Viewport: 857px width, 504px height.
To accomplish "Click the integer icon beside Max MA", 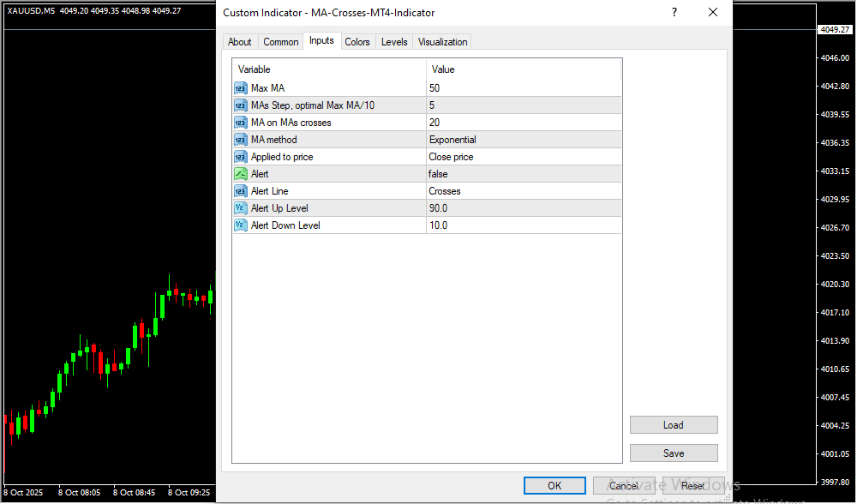I will [240, 88].
